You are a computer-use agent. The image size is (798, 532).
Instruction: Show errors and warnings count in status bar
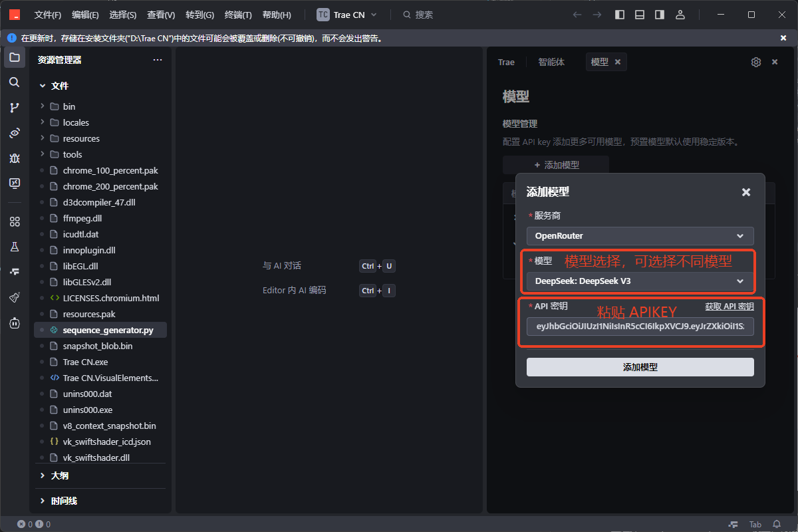[34, 525]
